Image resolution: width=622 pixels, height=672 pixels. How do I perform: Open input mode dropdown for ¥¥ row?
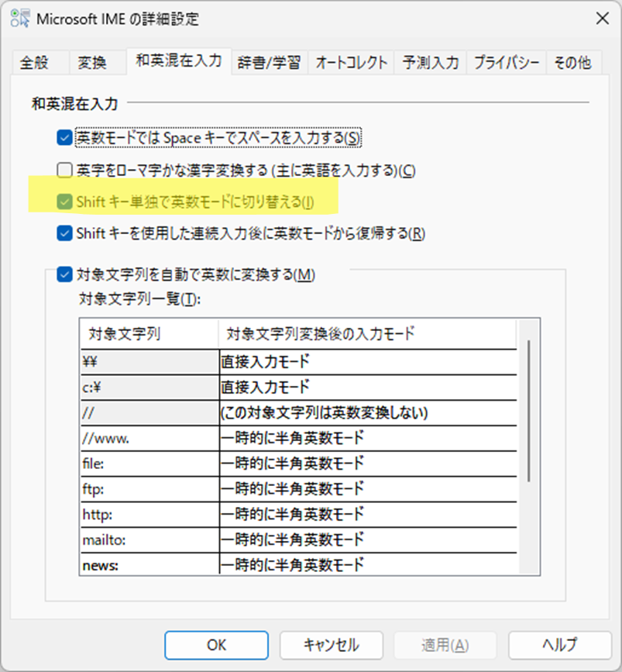(368, 362)
